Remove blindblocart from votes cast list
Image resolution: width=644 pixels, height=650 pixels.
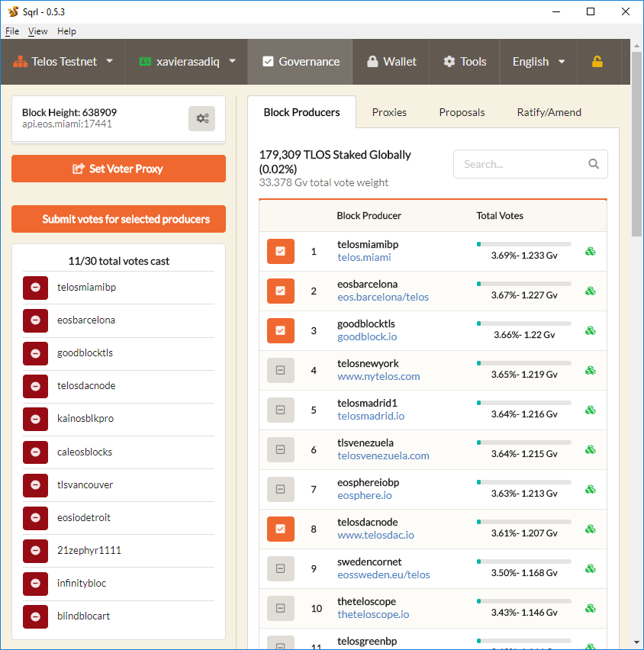click(35, 616)
